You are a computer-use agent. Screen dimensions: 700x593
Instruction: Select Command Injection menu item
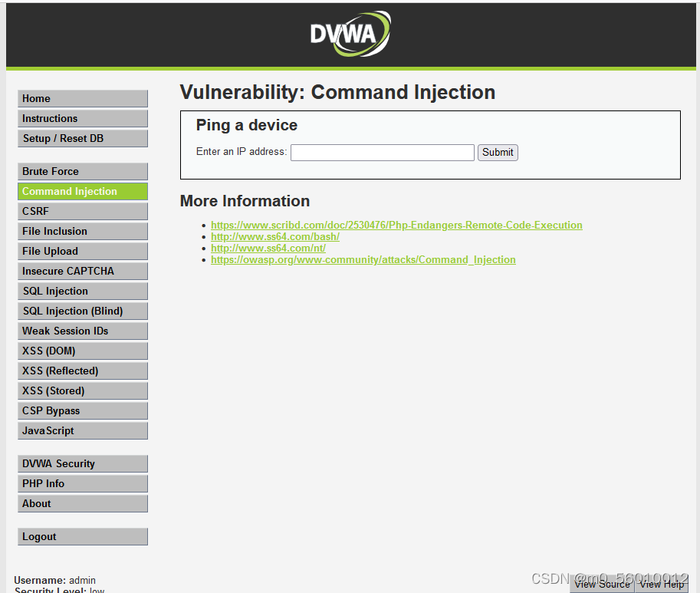click(x=83, y=191)
